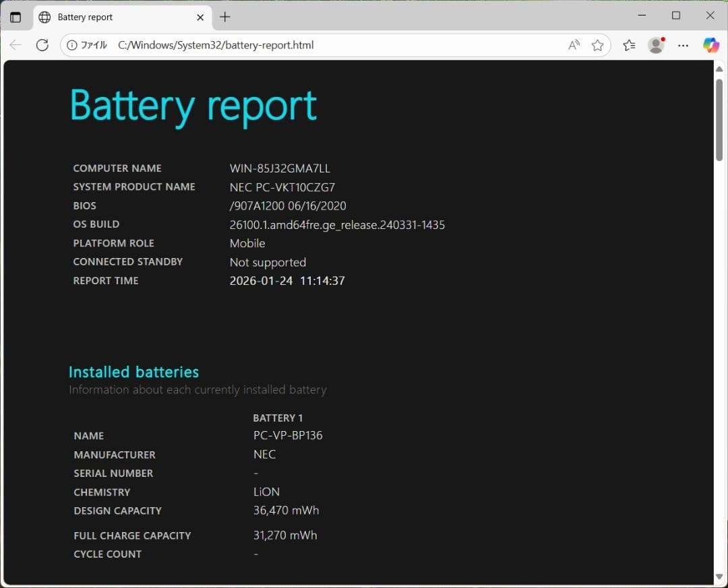Close the Battery report tab
Viewport: 728px width, 588px height.
tap(200, 17)
